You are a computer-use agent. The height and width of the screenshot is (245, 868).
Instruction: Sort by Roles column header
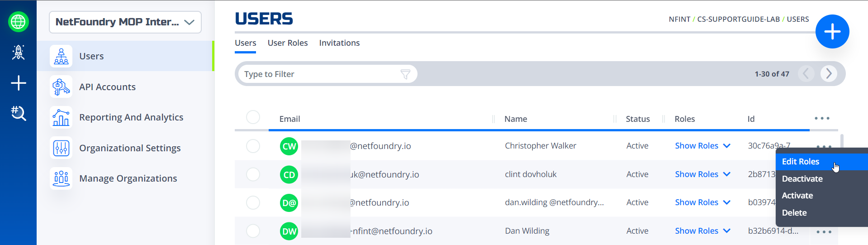tap(684, 119)
